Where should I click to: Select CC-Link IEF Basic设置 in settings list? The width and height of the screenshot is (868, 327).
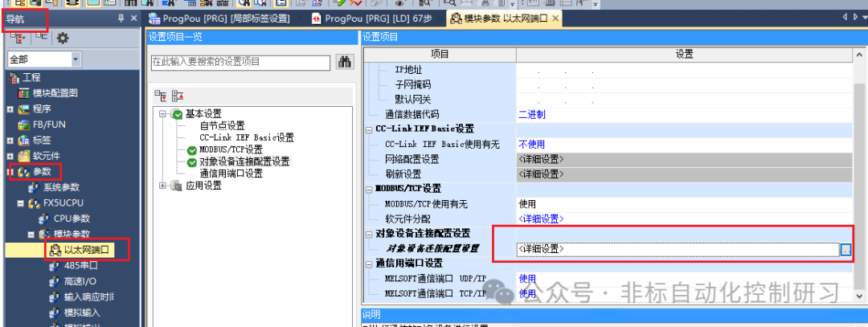coord(247,137)
